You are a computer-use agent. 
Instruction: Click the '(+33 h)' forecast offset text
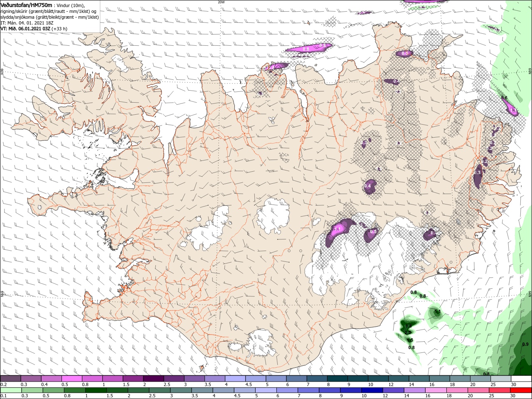[59, 29]
